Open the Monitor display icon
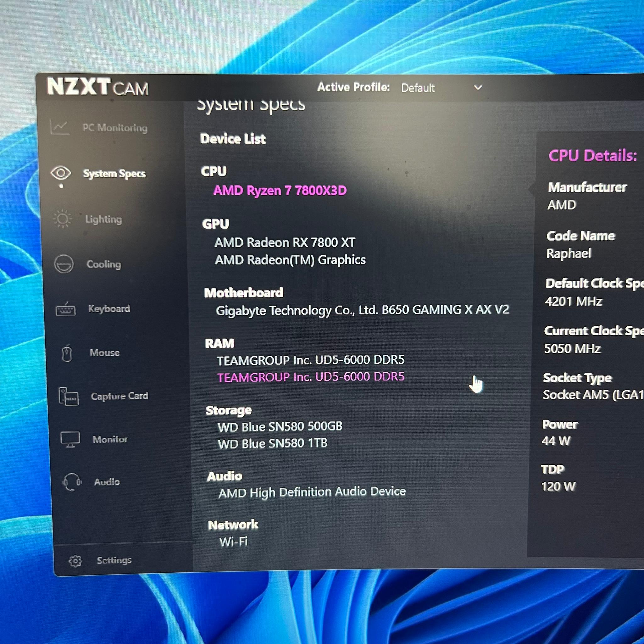This screenshot has width=644, height=644. [70, 439]
